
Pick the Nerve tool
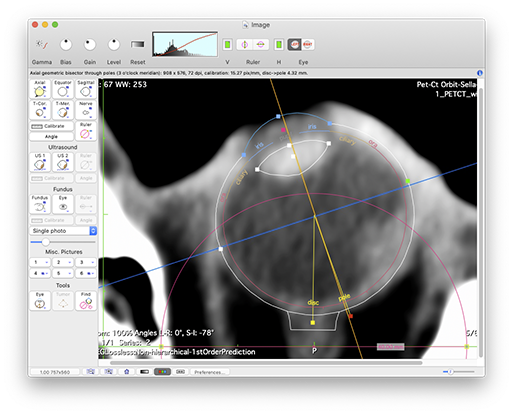(86, 110)
